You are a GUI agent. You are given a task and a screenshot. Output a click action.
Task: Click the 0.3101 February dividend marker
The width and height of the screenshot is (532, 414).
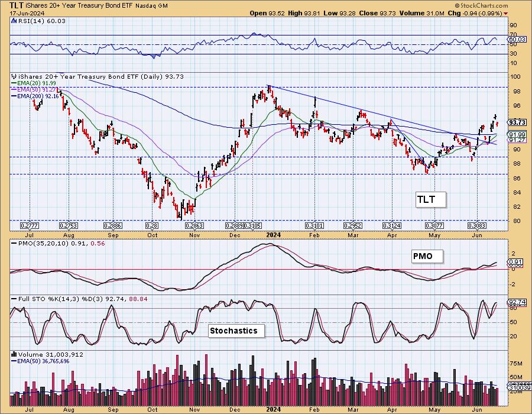(314, 226)
